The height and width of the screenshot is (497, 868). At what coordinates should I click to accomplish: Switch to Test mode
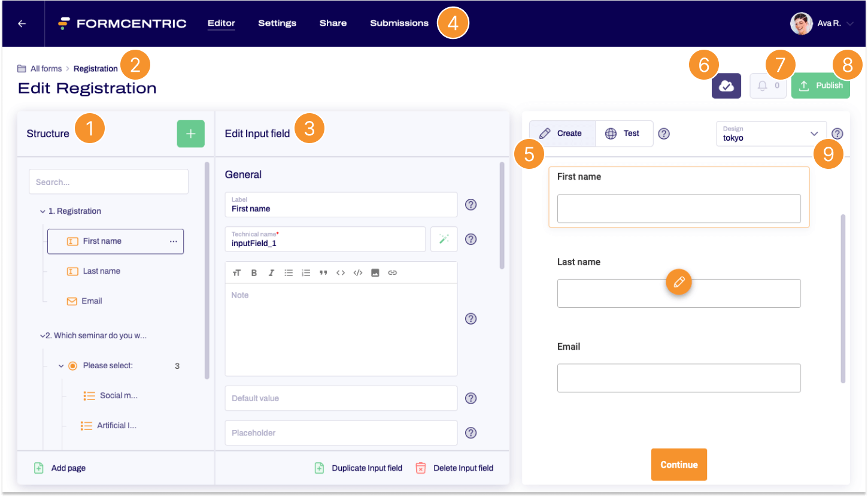623,134
